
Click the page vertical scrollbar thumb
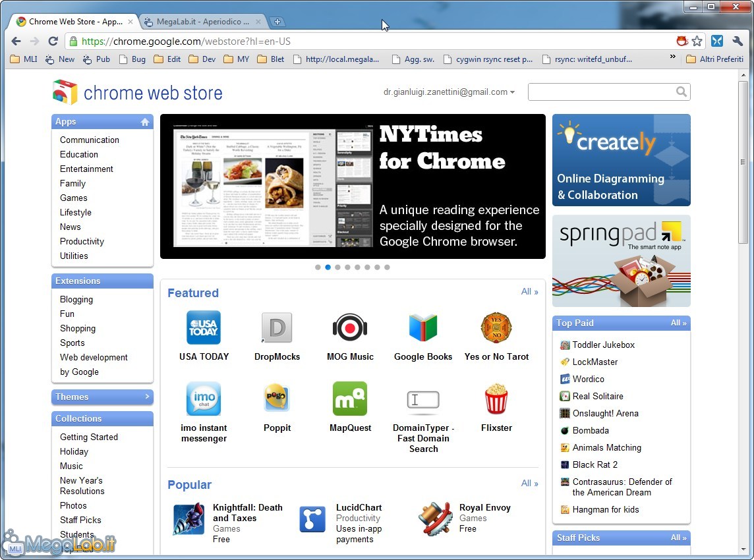tap(743, 162)
